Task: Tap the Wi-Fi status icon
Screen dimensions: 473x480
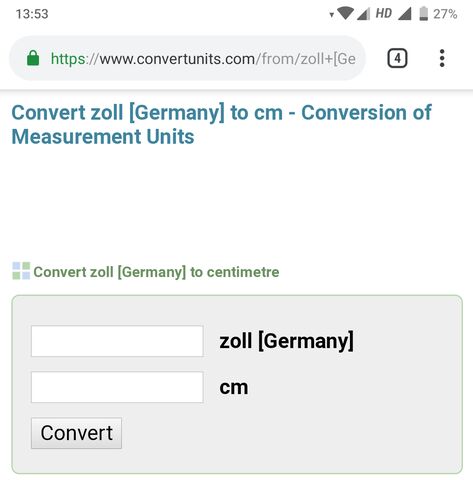Action: point(345,14)
